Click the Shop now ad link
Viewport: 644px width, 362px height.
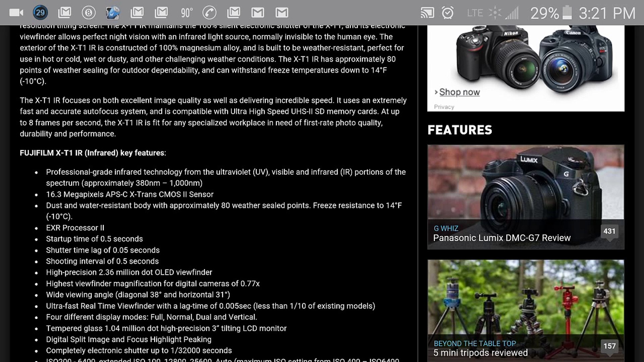click(x=459, y=92)
